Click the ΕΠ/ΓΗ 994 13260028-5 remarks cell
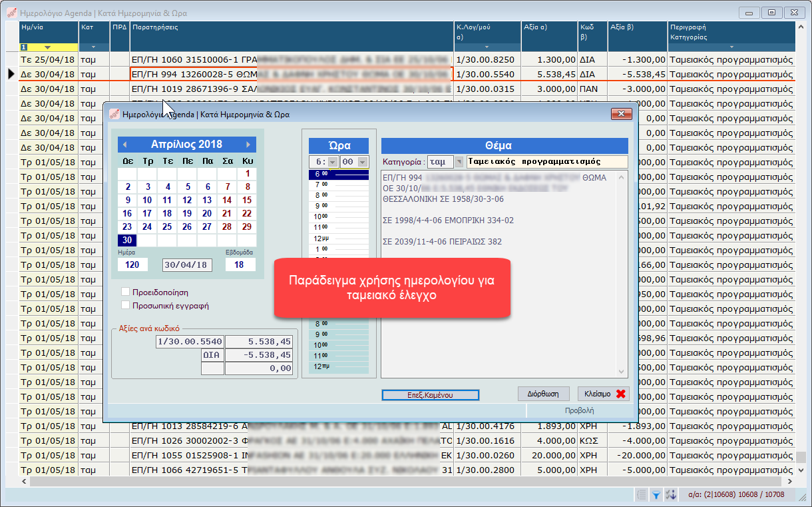The width and height of the screenshot is (812, 507). tap(292, 74)
